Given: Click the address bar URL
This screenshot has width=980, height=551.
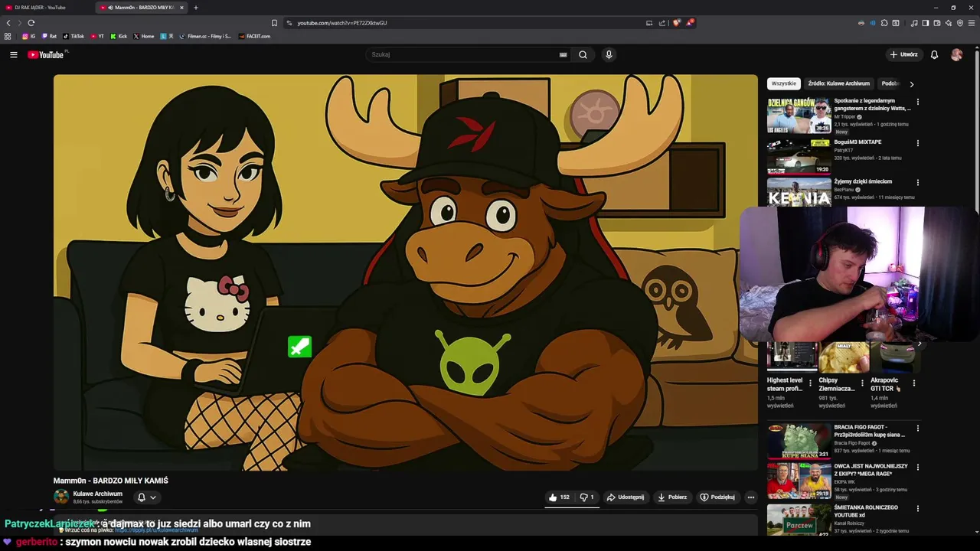Looking at the screenshot, I should [x=342, y=23].
